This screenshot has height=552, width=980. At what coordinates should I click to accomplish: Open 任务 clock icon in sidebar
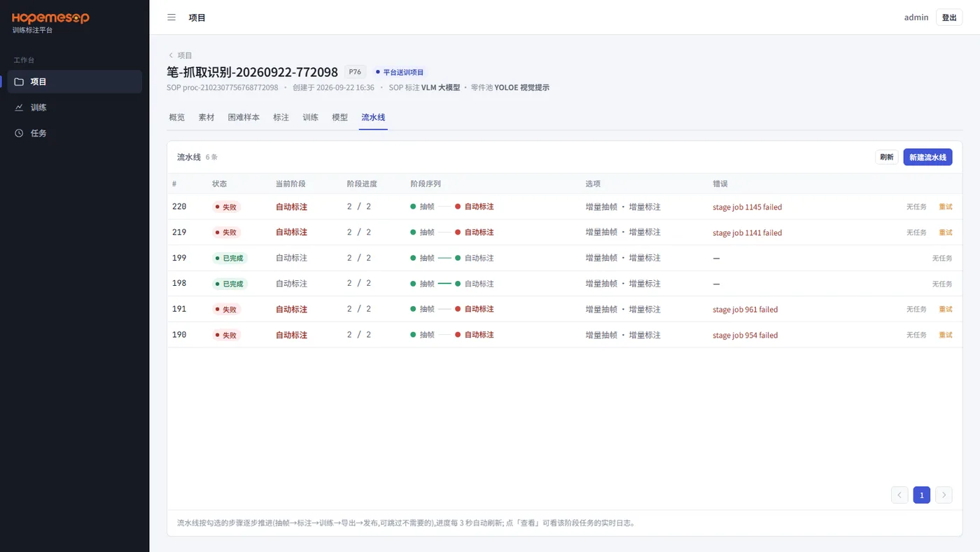click(x=19, y=133)
